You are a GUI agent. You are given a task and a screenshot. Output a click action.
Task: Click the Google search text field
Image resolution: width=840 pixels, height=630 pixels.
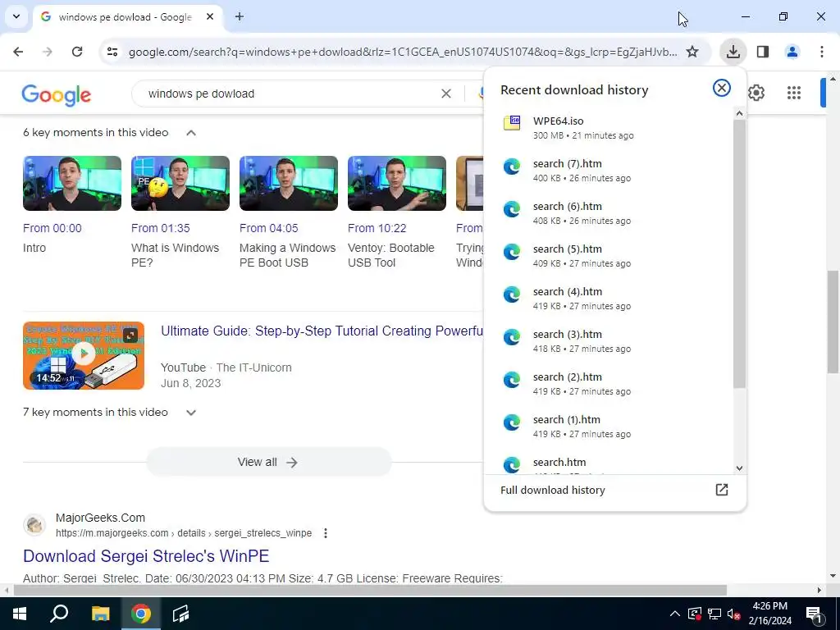click(x=290, y=94)
